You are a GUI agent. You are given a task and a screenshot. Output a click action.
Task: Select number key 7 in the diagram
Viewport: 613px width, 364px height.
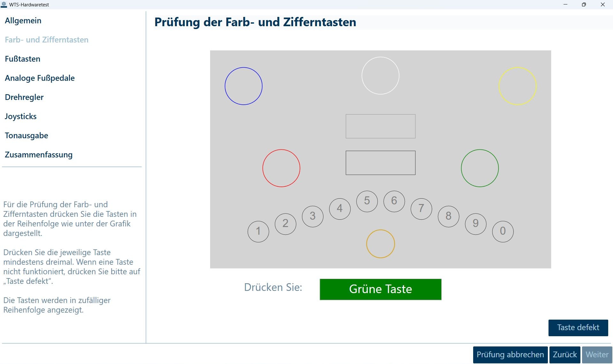[421, 209]
